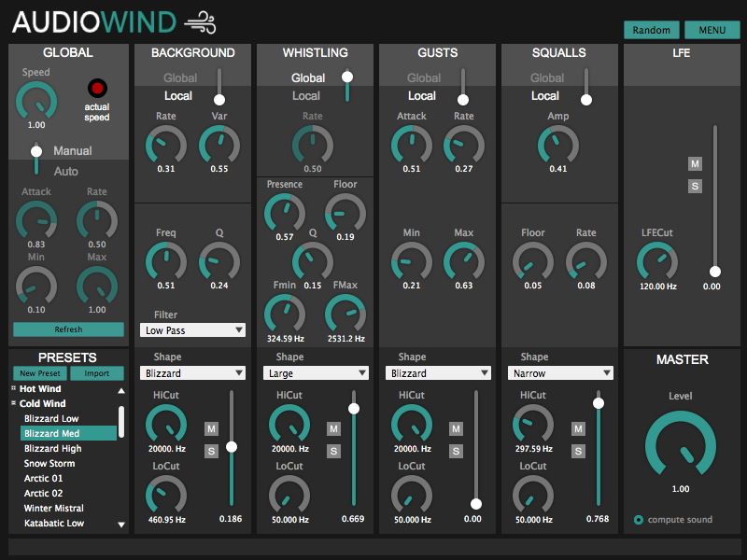
Task: Select the Arctic 01 preset
Action: tap(43, 478)
